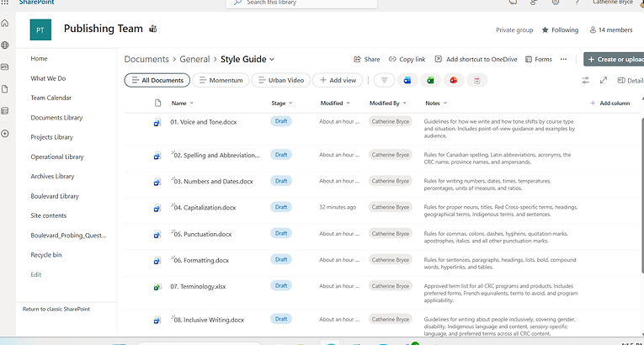Open What We Do in site navigation

(48, 78)
